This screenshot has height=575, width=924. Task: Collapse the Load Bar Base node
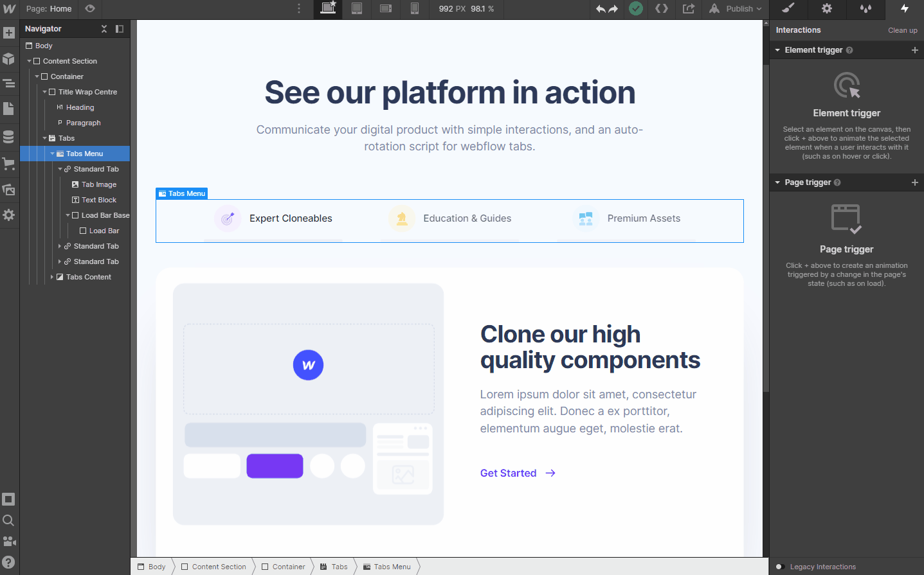point(68,215)
